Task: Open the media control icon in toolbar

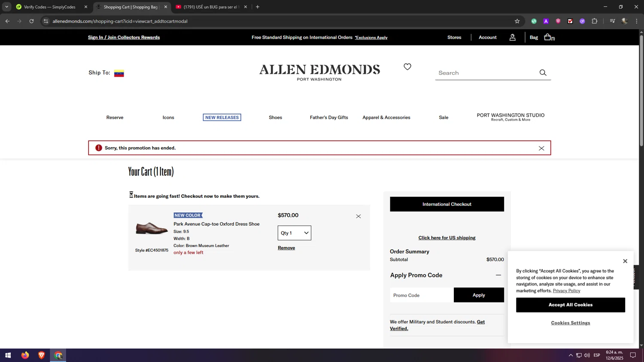Action: (612, 21)
